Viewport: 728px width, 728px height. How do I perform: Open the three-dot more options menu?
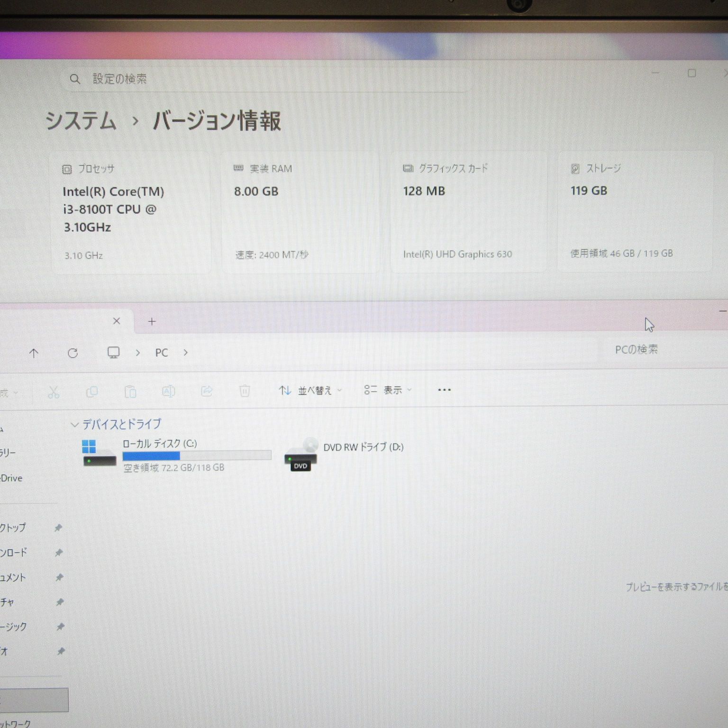coord(444,390)
